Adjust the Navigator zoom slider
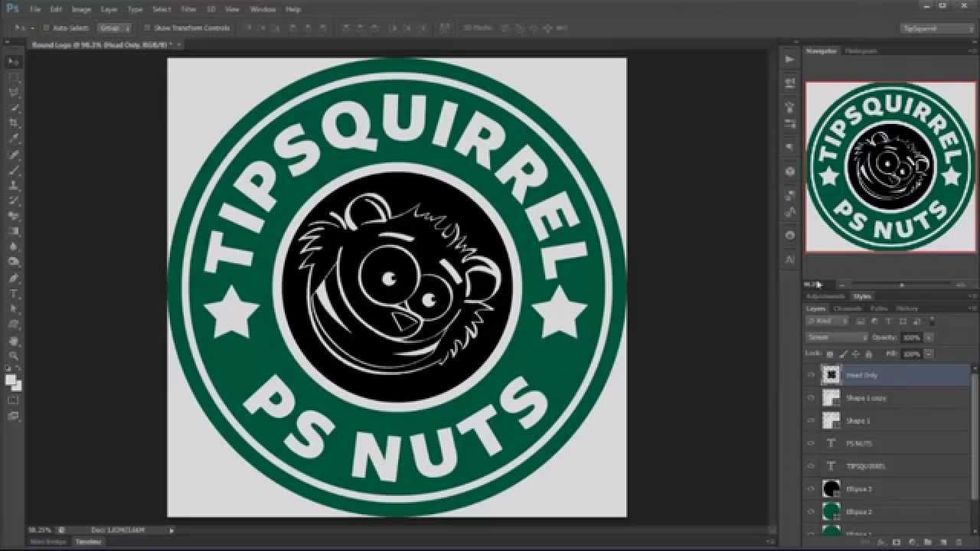Image resolution: width=980 pixels, height=551 pixels. [x=902, y=285]
